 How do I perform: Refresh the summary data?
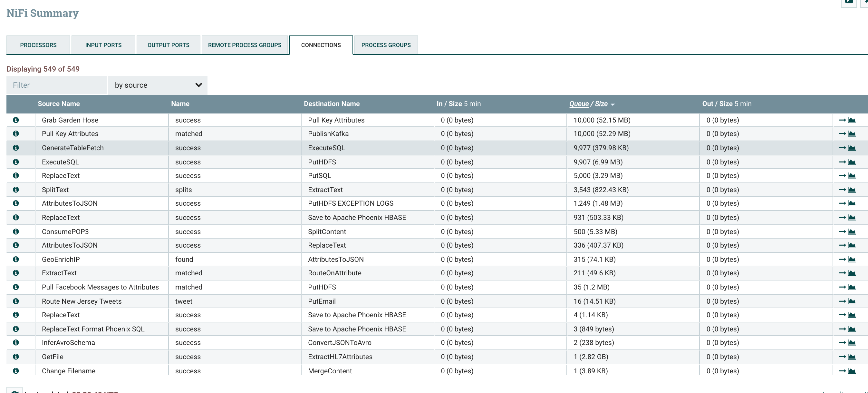(x=14, y=391)
